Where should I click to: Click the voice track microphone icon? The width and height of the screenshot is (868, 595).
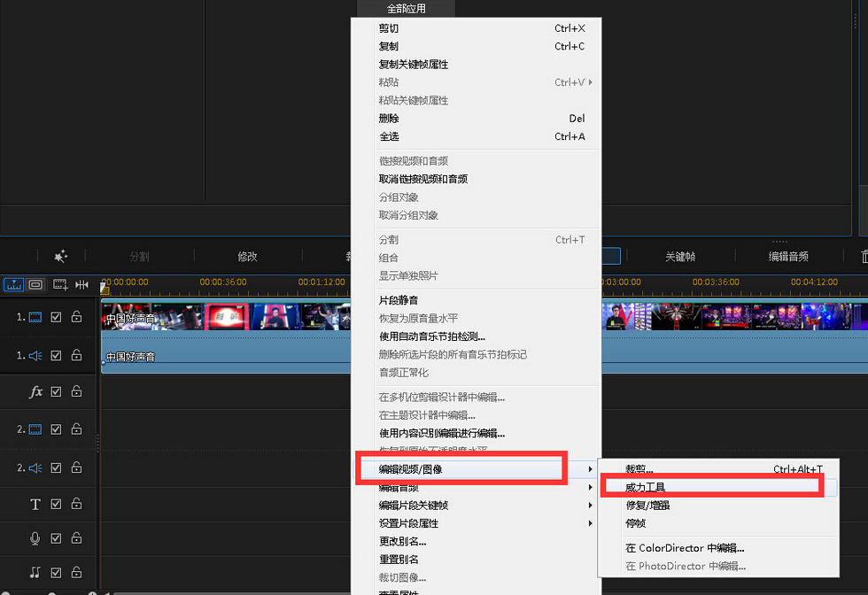35,538
